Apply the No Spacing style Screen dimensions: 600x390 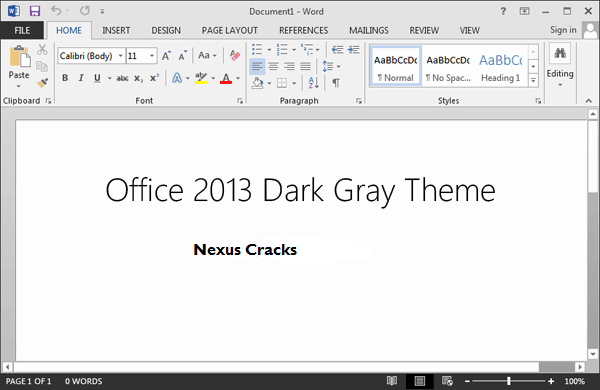tap(448, 67)
